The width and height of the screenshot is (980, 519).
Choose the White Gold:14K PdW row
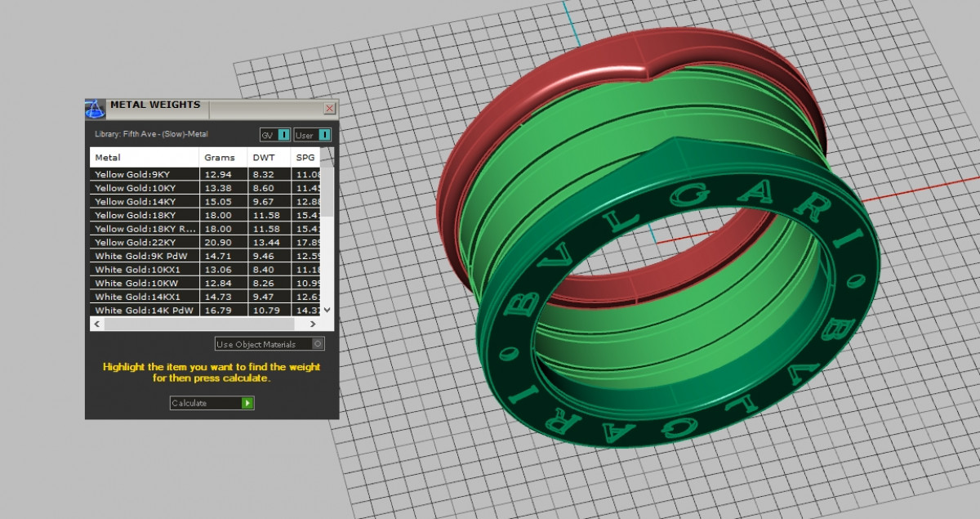pos(144,311)
